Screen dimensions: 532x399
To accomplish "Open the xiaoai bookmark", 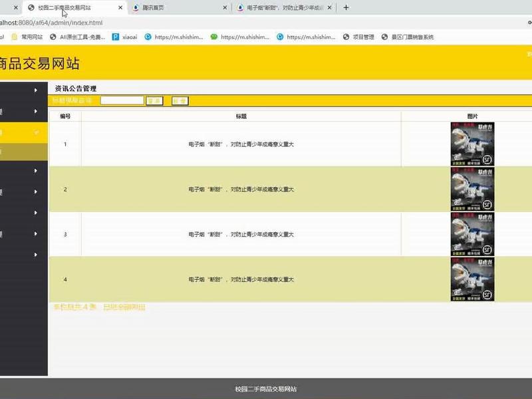I will pyautogui.click(x=125, y=37).
